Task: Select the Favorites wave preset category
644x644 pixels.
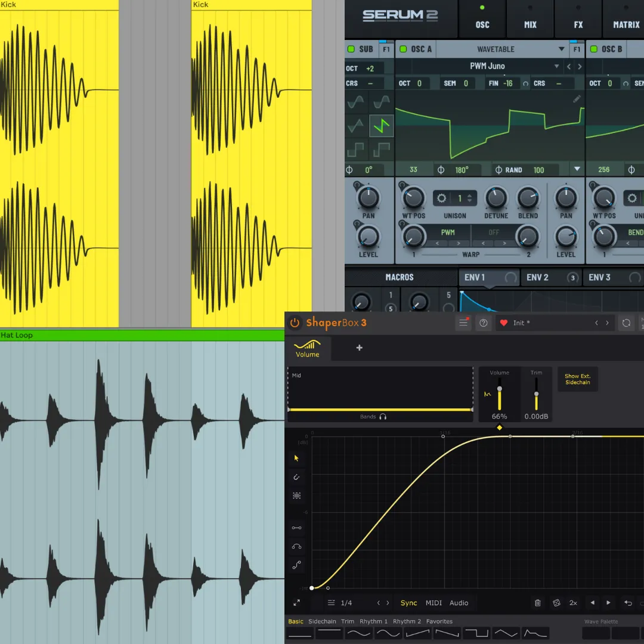Action: coord(439,621)
